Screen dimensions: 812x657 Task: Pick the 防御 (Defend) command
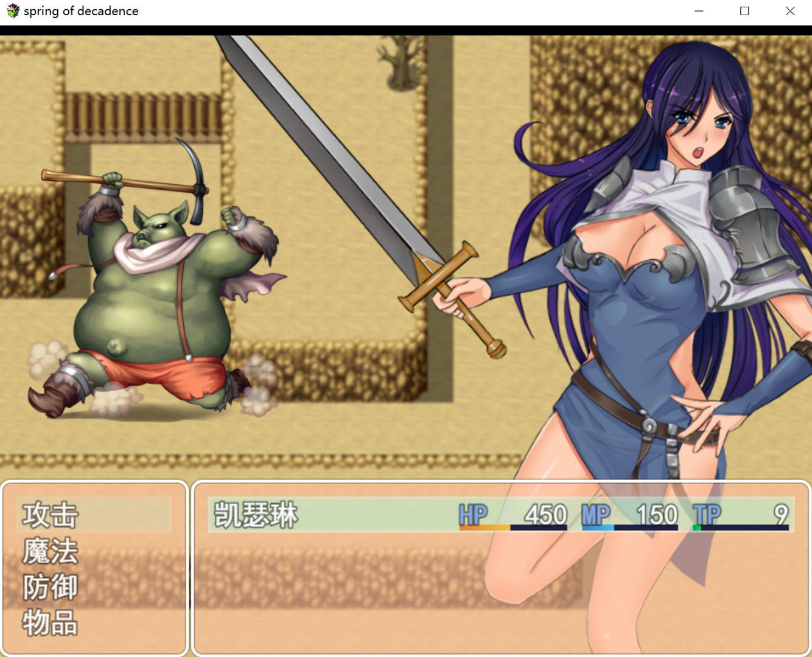51,587
